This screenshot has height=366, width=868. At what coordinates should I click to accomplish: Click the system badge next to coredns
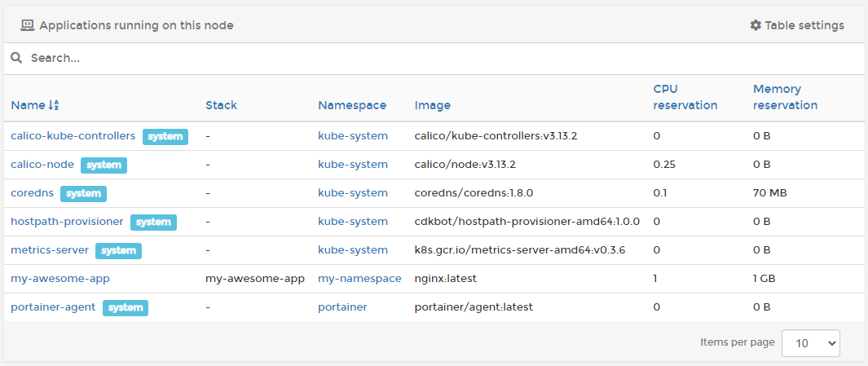(x=83, y=193)
